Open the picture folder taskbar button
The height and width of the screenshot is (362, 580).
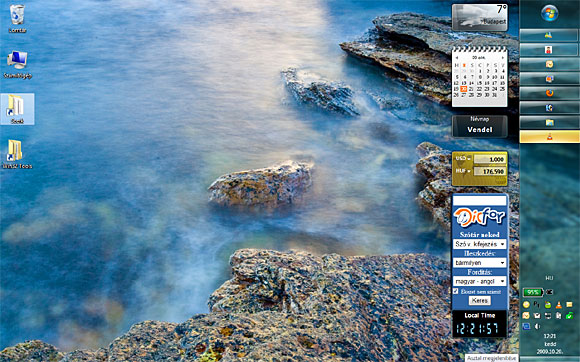(x=550, y=122)
